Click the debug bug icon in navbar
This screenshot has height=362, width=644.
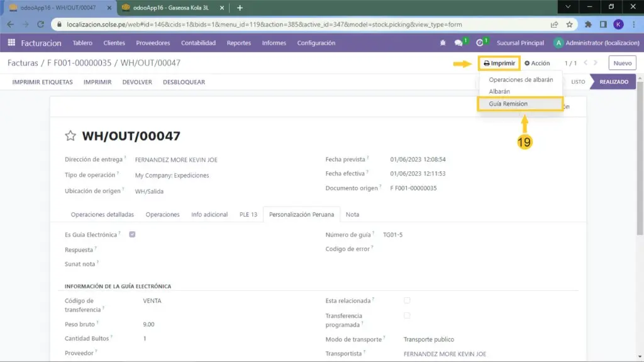[x=443, y=43]
